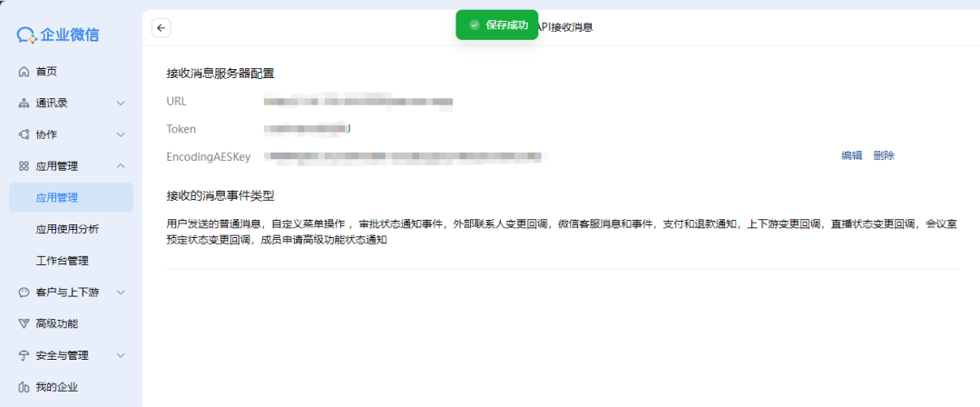Expand the 安全与管理 chevron

(122, 355)
